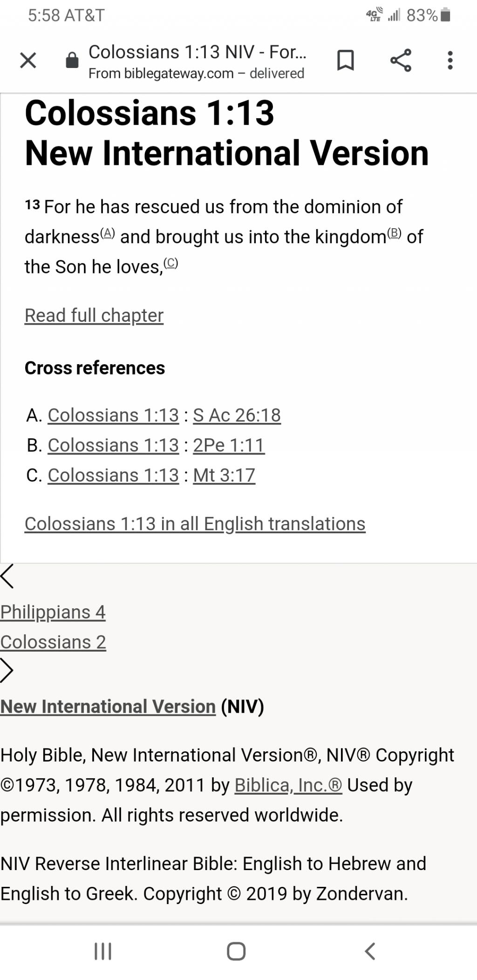Screen dimensions: 477x980
Task: Open the Biblica, Inc. link
Action: tap(288, 785)
